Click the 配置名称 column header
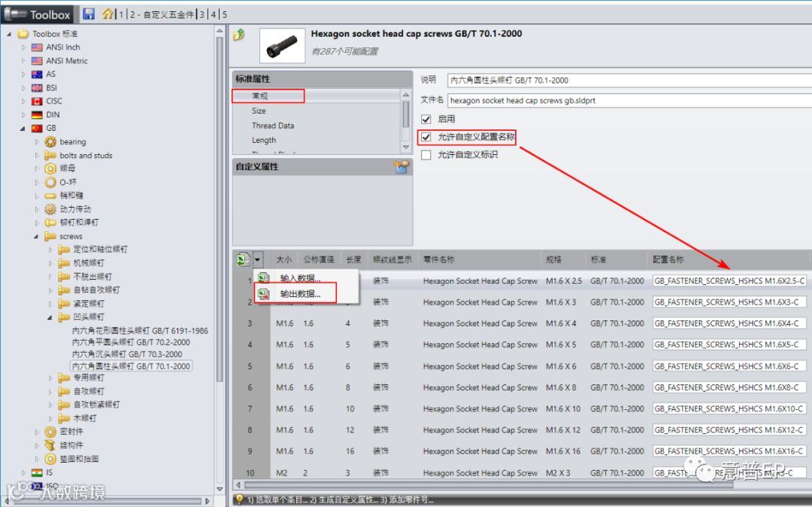The height and width of the screenshot is (507, 812). [668, 260]
